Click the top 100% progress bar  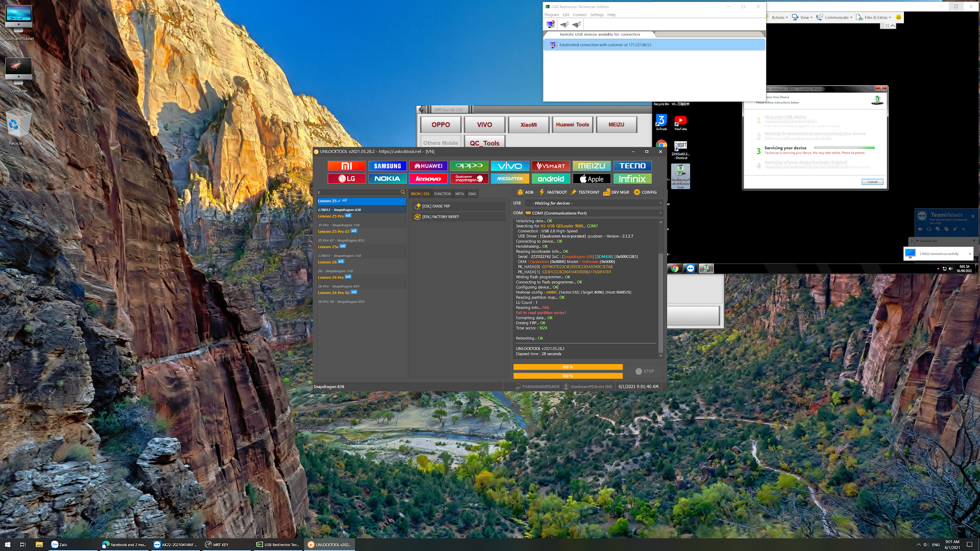pos(568,367)
